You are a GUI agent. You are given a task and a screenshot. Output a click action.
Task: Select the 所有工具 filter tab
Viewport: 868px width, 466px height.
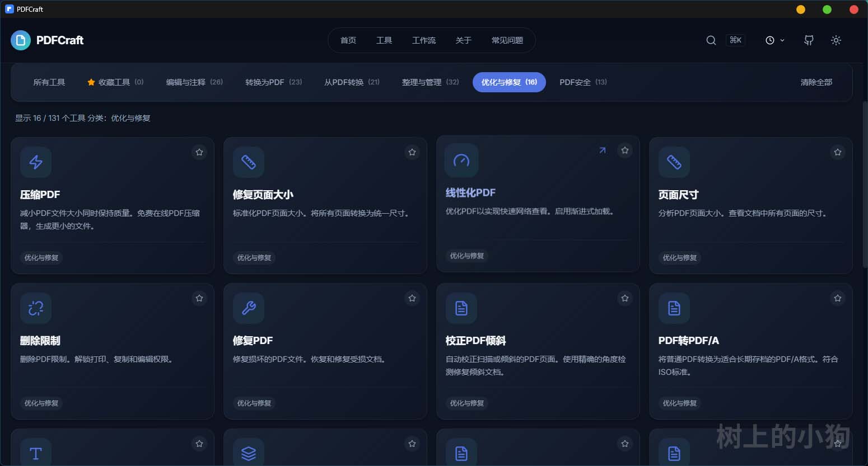point(49,82)
